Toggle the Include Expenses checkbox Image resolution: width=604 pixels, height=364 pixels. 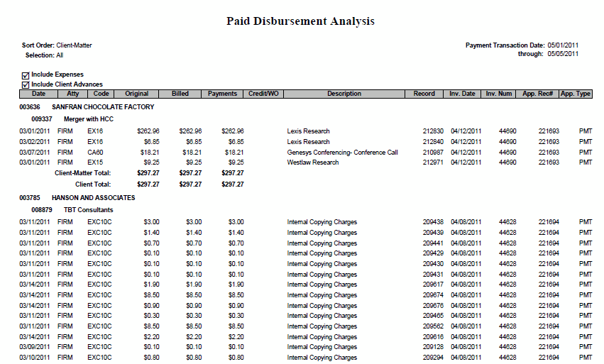[26, 75]
